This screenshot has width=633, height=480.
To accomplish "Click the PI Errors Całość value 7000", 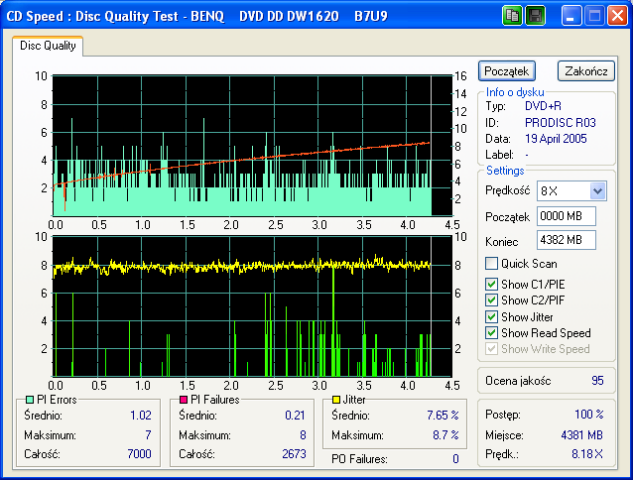I will click(139, 454).
